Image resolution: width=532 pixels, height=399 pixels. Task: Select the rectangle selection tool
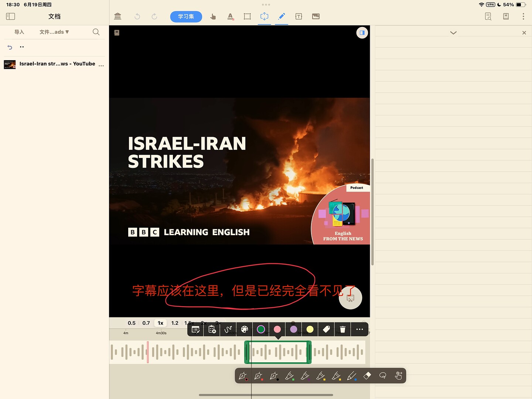(x=247, y=16)
